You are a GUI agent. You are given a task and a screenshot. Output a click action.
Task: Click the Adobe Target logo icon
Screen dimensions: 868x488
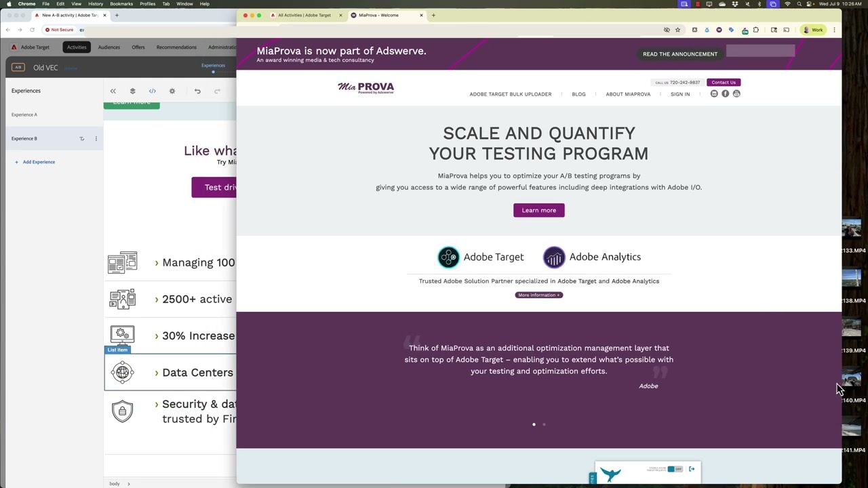pyautogui.click(x=14, y=47)
